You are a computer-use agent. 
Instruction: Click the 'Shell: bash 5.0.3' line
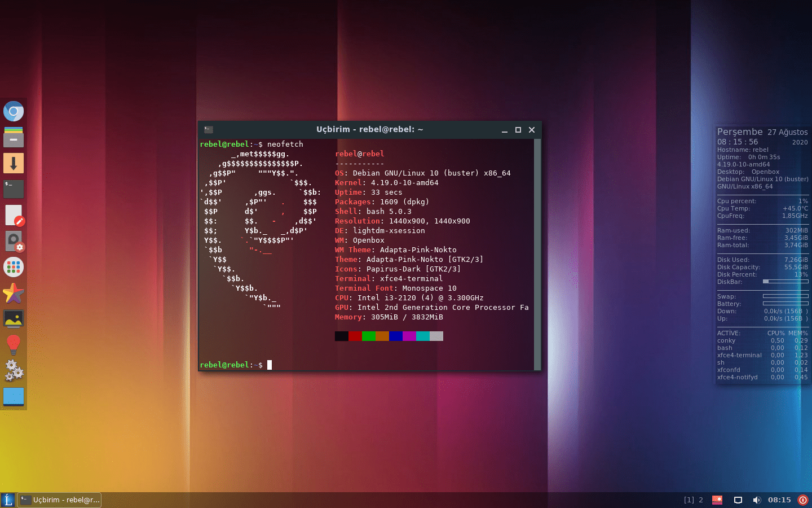pyautogui.click(x=373, y=212)
